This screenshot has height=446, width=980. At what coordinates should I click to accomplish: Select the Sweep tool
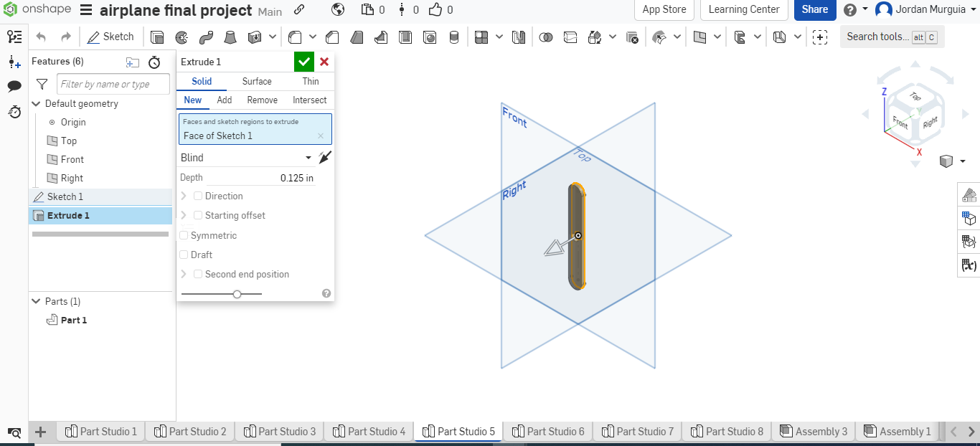click(x=206, y=37)
